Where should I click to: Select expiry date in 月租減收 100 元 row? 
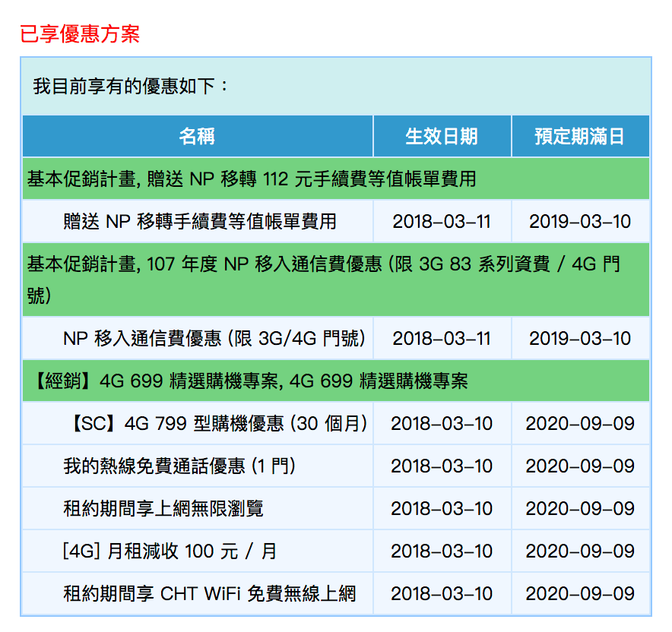coord(580,551)
